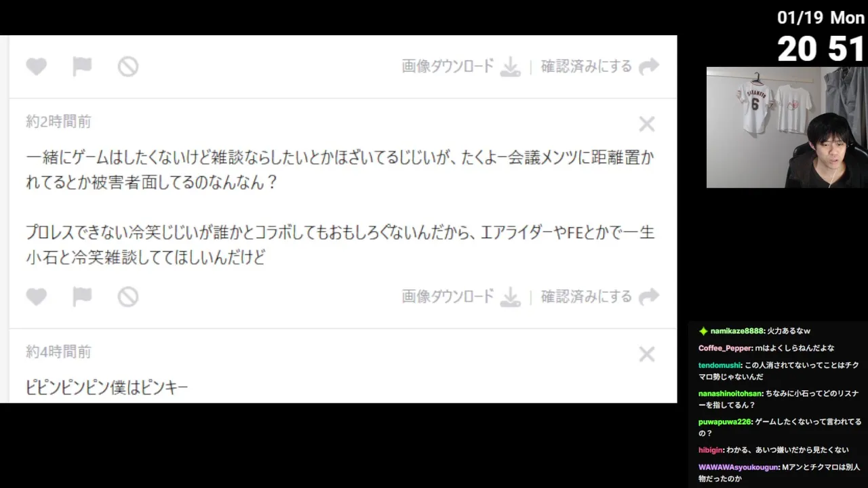Like the 約2時間前 message with the heart
The image size is (868, 488).
click(x=37, y=297)
